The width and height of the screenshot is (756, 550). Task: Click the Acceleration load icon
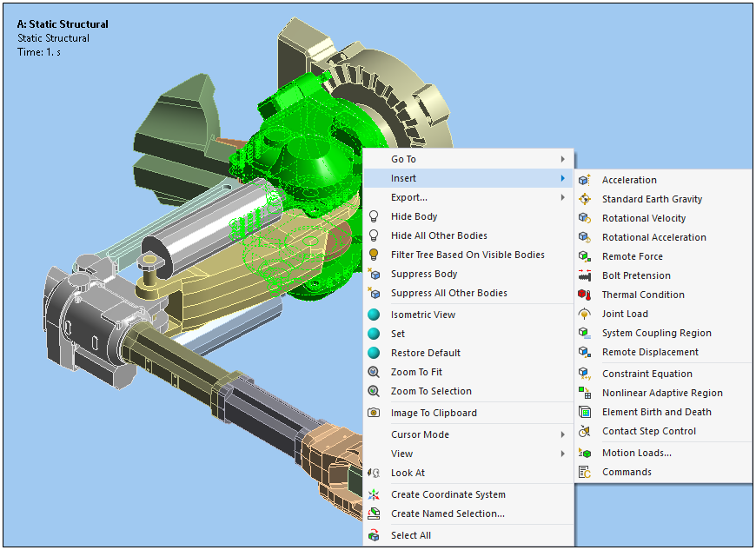click(585, 180)
